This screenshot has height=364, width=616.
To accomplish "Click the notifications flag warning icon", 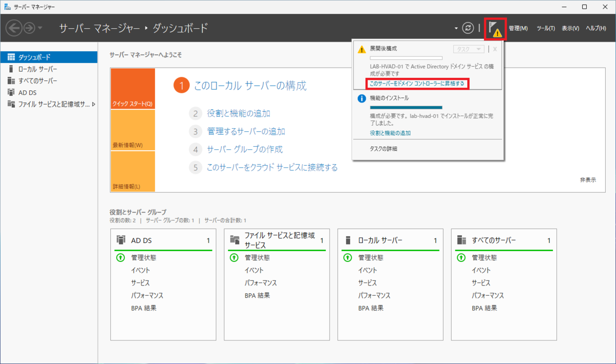I will pos(495,29).
